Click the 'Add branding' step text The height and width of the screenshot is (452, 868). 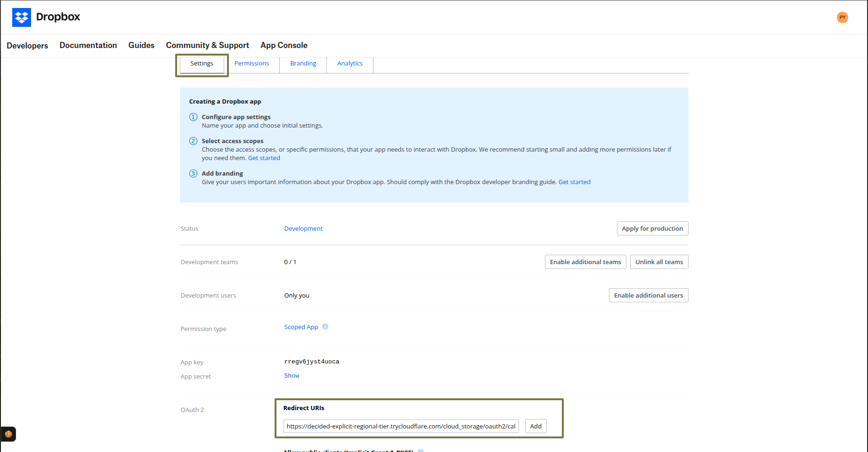coord(222,174)
